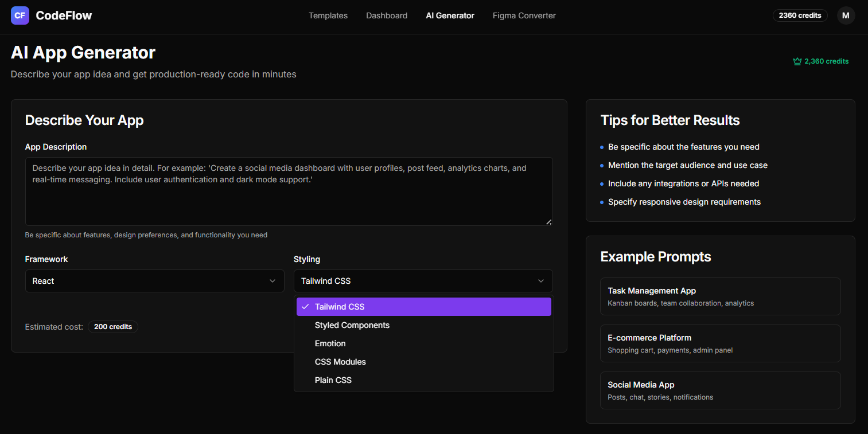Choose the E-commerce Platform example prompt
The image size is (868, 434).
click(x=720, y=343)
